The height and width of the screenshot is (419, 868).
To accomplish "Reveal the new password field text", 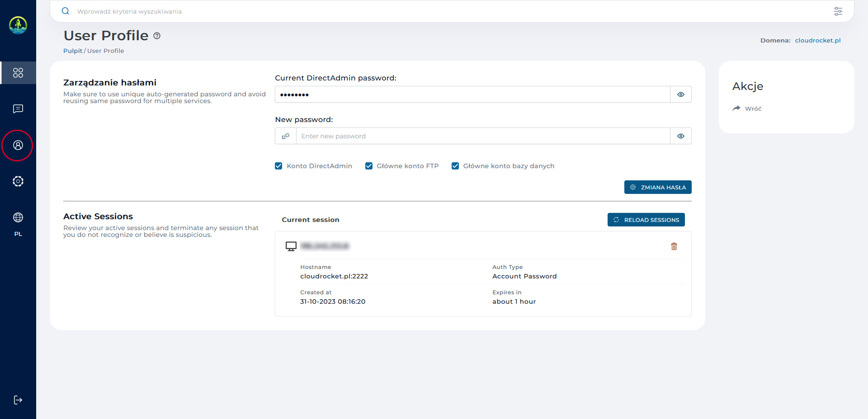I will pos(680,136).
